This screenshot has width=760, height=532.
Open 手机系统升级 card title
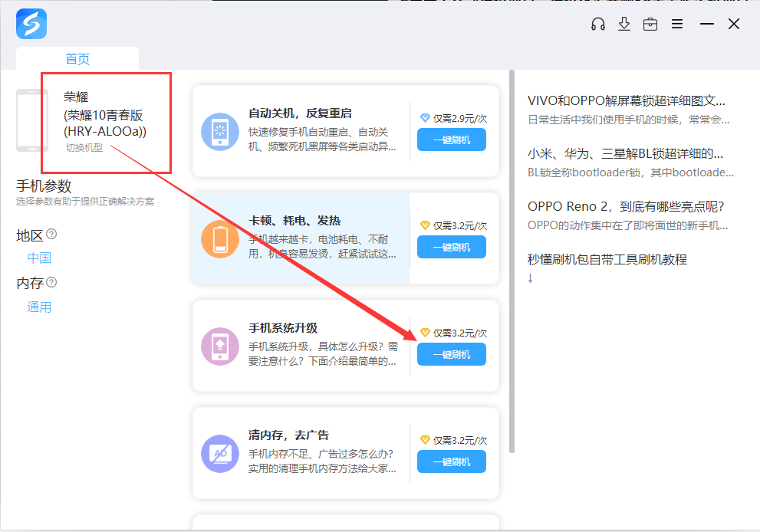(x=283, y=328)
